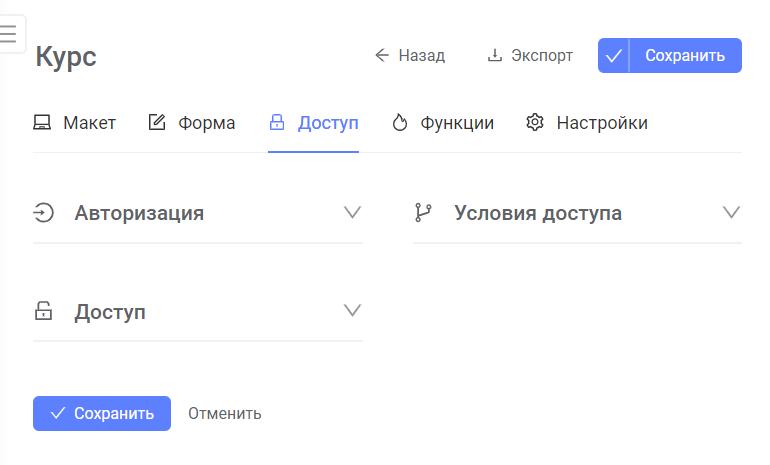Screen dimensions: 770x465
Task: Click the checkmark part of top Сохранить button
Action: pos(613,55)
